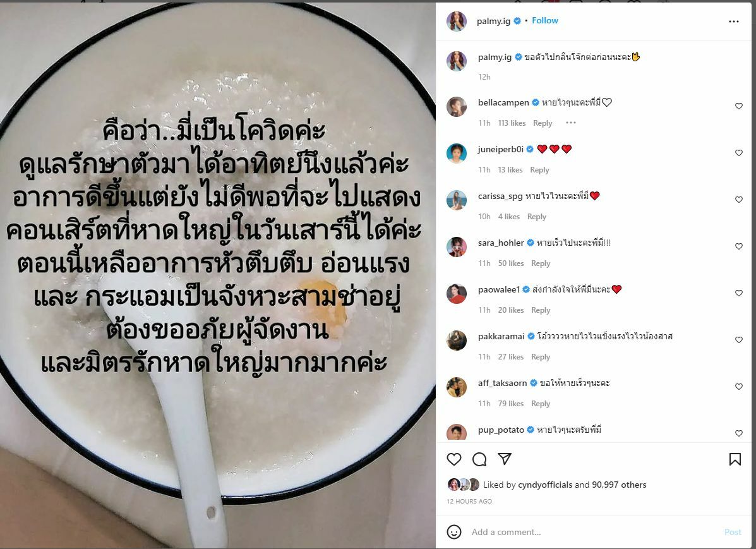Reply to paowalee1's comment

541,310
